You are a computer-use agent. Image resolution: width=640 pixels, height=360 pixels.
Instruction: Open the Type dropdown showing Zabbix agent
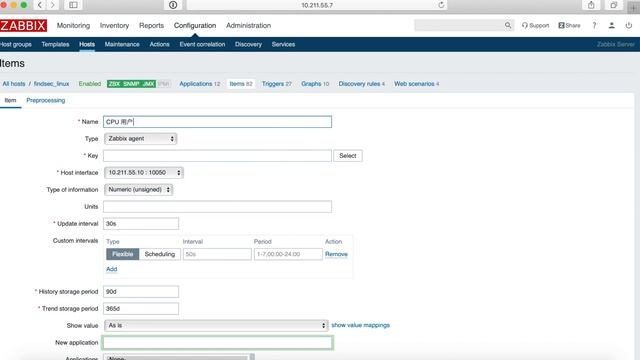(140, 139)
